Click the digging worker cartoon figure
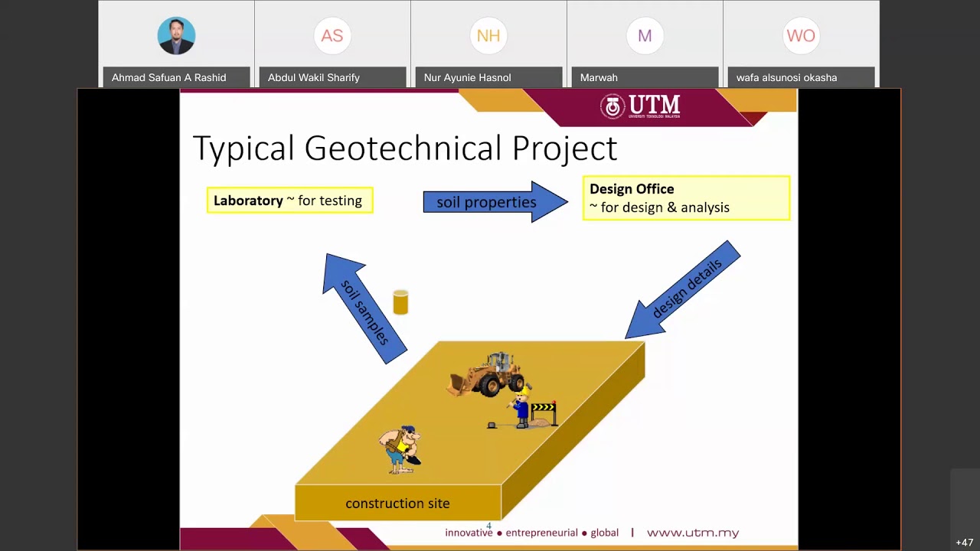 [400, 450]
